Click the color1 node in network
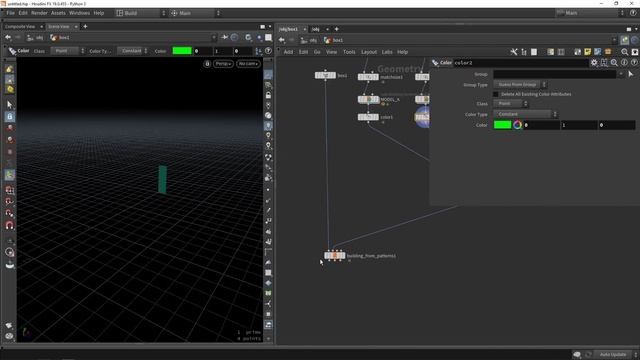The image size is (640, 360). pyautogui.click(x=368, y=117)
